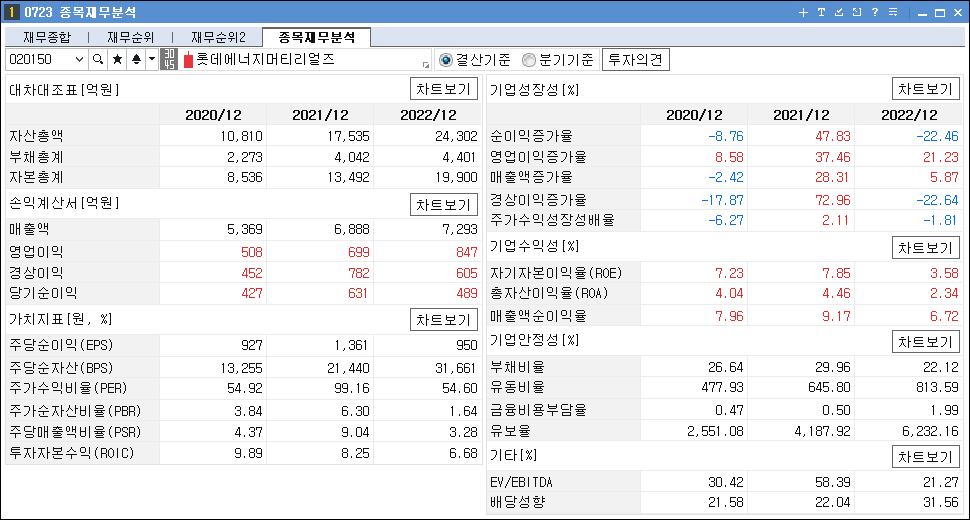Click the 유보율 value 6,232.16
This screenshot has height=520, width=970.
click(930, 431)
